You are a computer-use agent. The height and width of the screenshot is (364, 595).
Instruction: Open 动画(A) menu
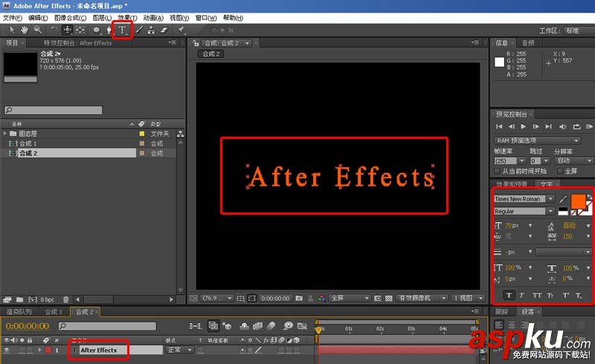point(153,18)
